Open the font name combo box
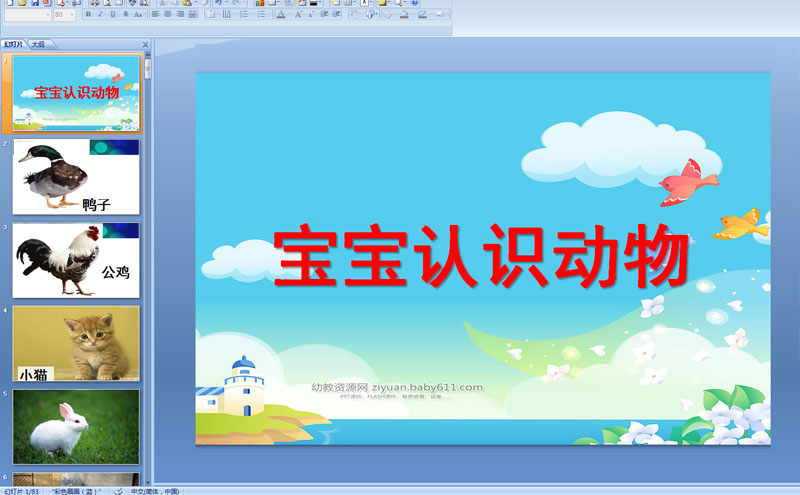 [28, 15]
